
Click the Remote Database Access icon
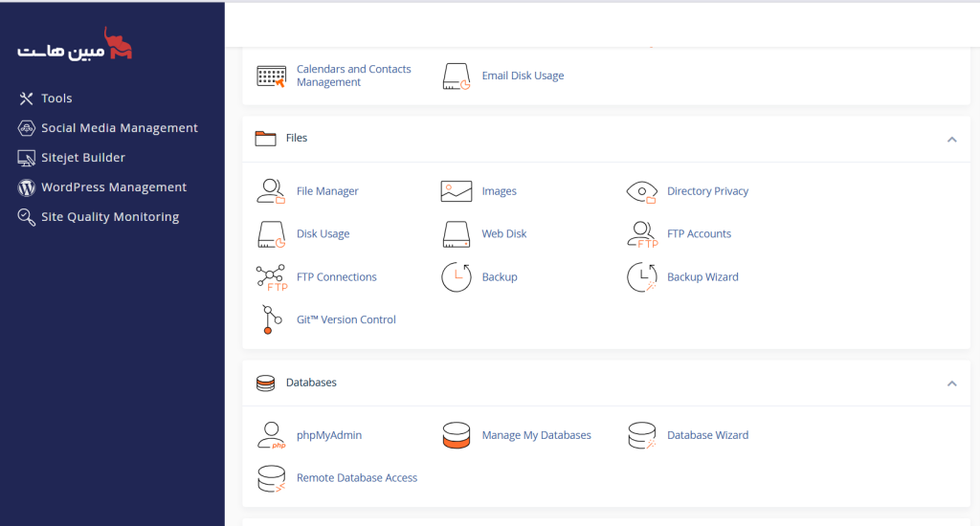[x=271, y=478]
